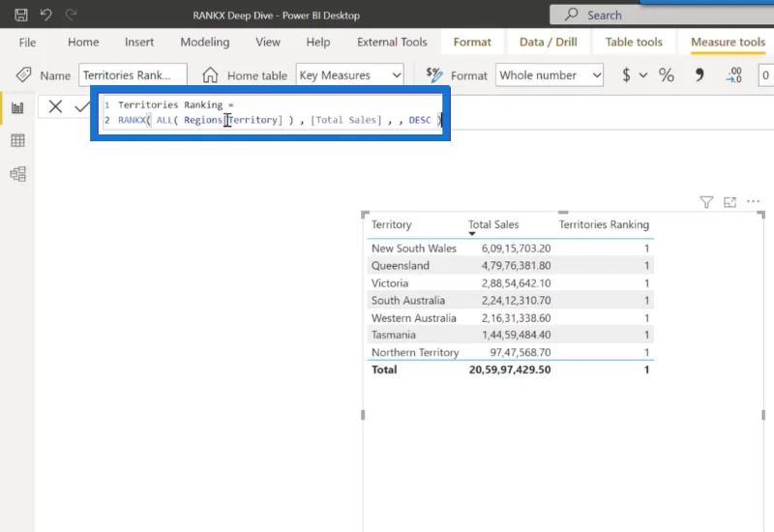Sort by Total Sales column header
The image size is (774, 532).
493,224
